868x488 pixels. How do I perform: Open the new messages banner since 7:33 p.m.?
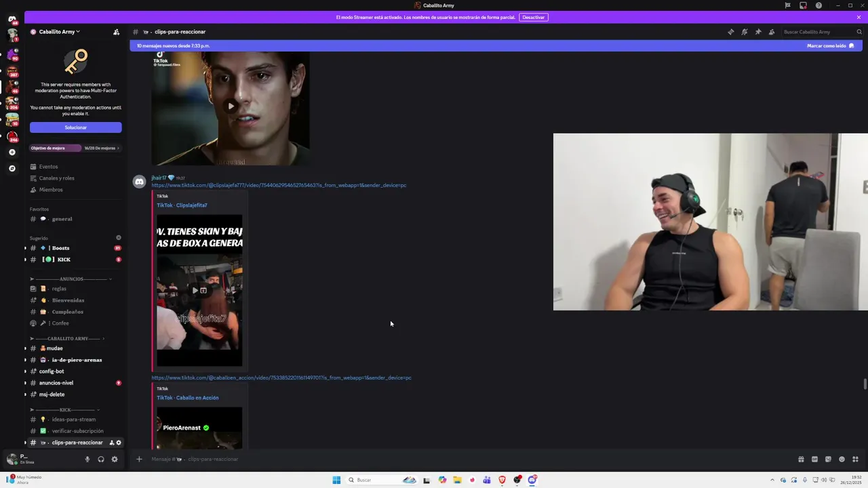[x=173, y=46]
